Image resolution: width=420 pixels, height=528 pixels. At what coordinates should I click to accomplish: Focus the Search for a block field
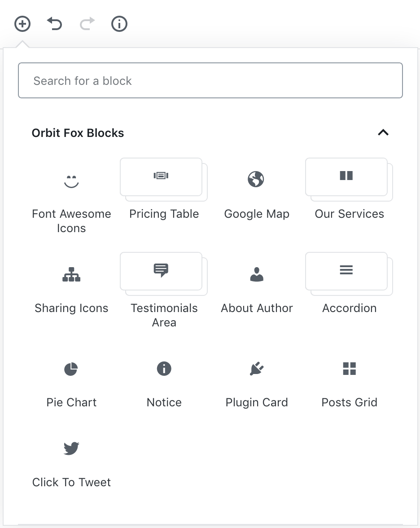click(x=210, y=80)
